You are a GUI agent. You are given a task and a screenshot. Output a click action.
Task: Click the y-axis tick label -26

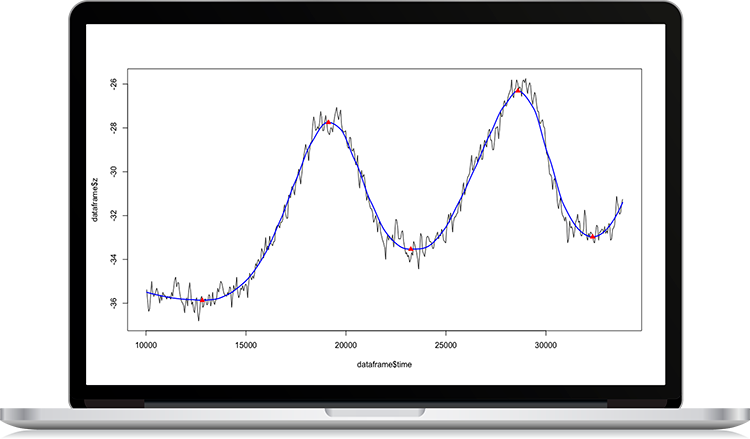point(113,84)
